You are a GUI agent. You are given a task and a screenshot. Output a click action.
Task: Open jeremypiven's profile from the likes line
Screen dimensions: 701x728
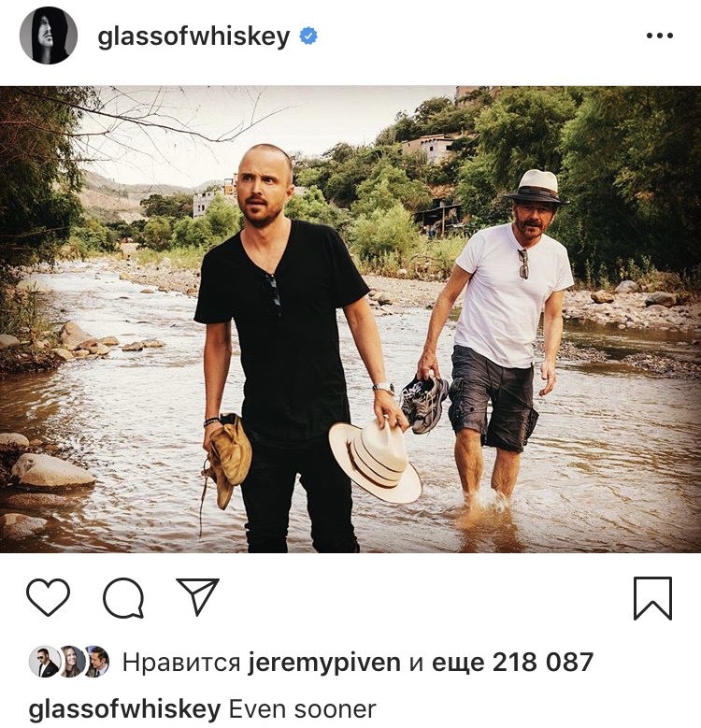coord(324,663)
